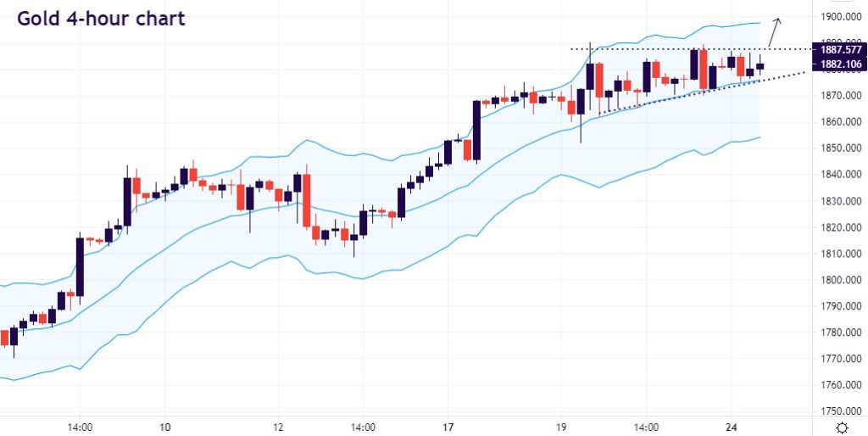Select the dotted ascending trendline
Viewport: 868px width, 436px height.
(x=678, y=92)
